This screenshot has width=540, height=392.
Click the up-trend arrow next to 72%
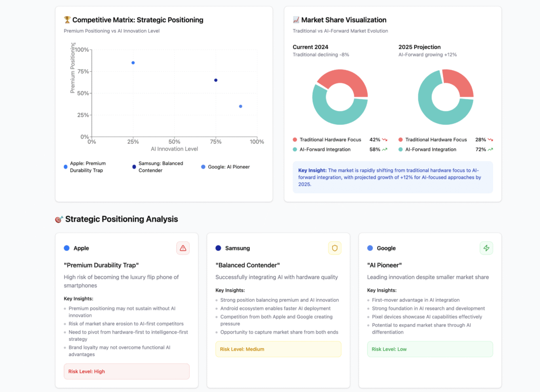(490, 149)
